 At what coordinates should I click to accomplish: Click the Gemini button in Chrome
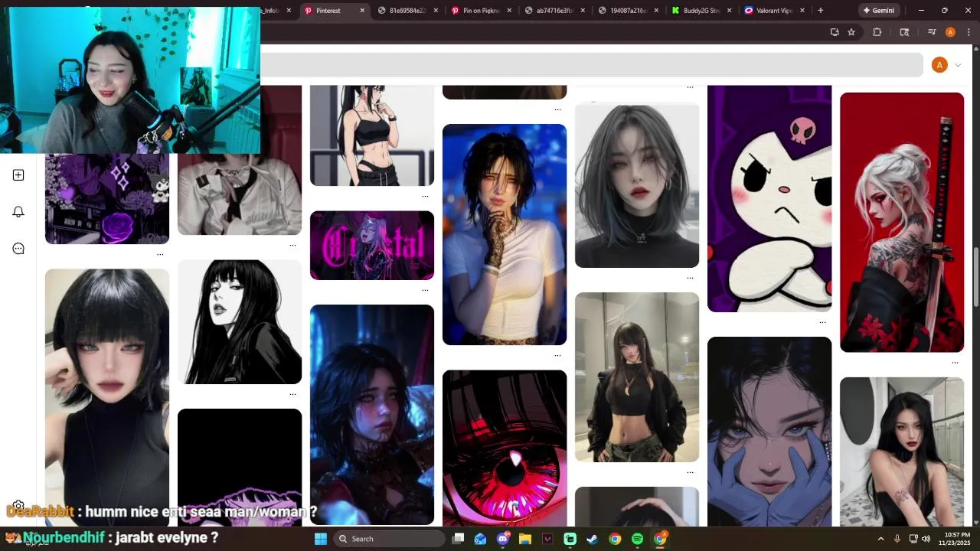(x=878, y=11)
